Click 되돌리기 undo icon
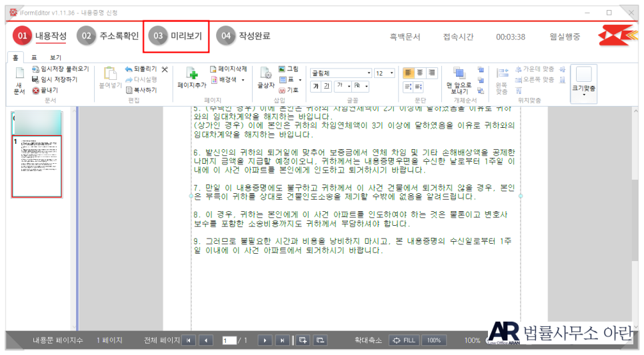Screen dimensions: 644x355 [141, 69]
